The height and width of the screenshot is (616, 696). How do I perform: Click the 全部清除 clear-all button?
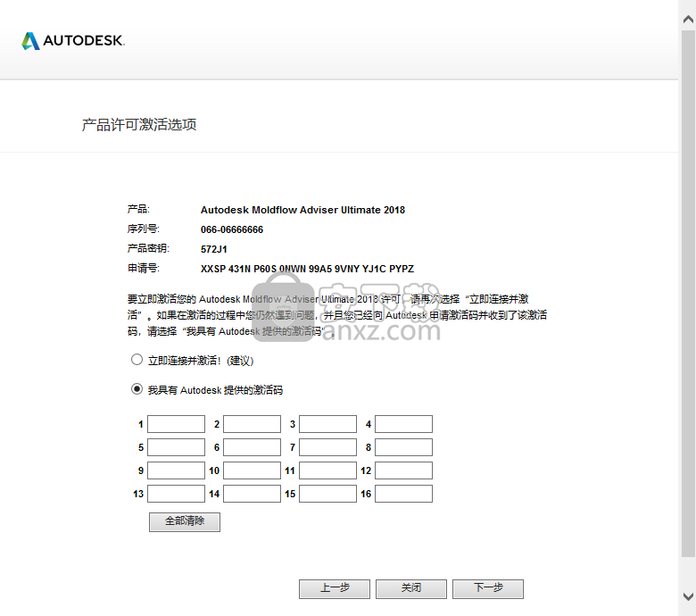click(185, 522)
